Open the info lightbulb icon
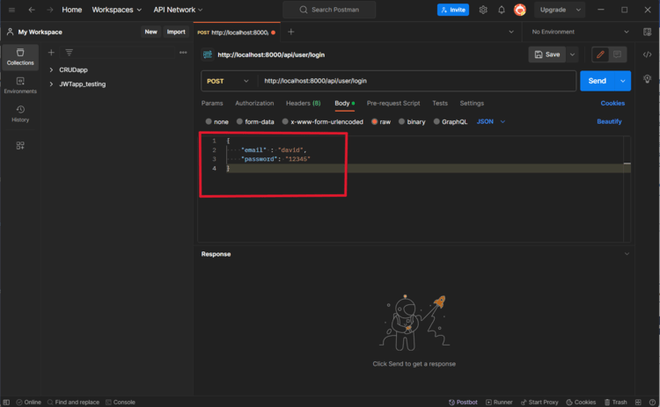 (647, 79)
